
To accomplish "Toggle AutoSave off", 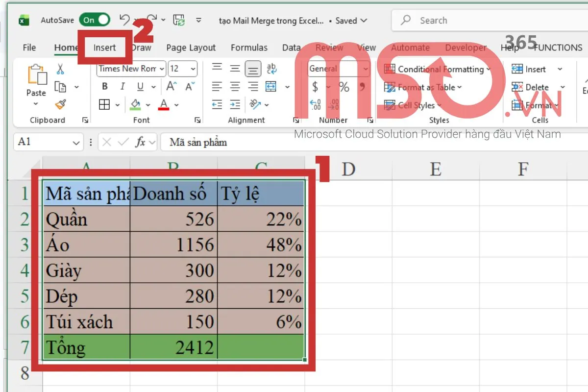I will [x=95, y=20].
